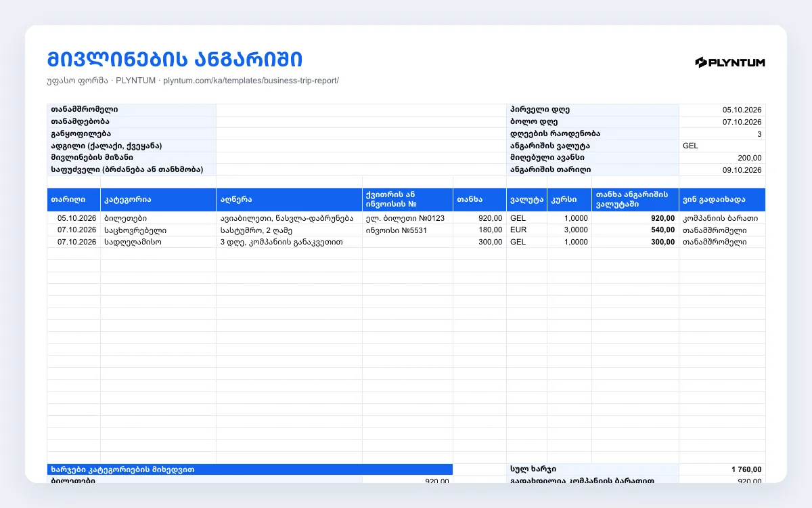Click the "ავიაბილეთი, წასვლა-დაბრუნება" description cell
Image resolution: width=812 pixels, height=508 pixels.
pos(289,218)
